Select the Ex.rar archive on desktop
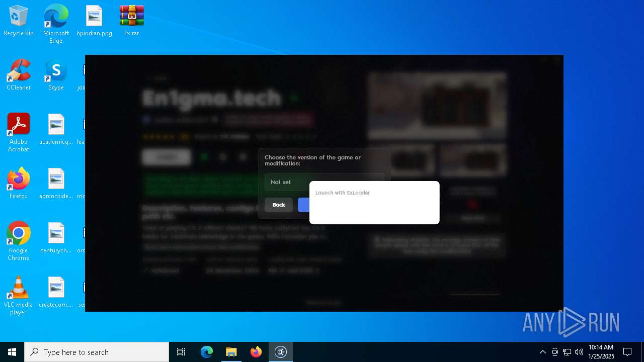Screen dimensions: 644x362 tap(132, 21)
